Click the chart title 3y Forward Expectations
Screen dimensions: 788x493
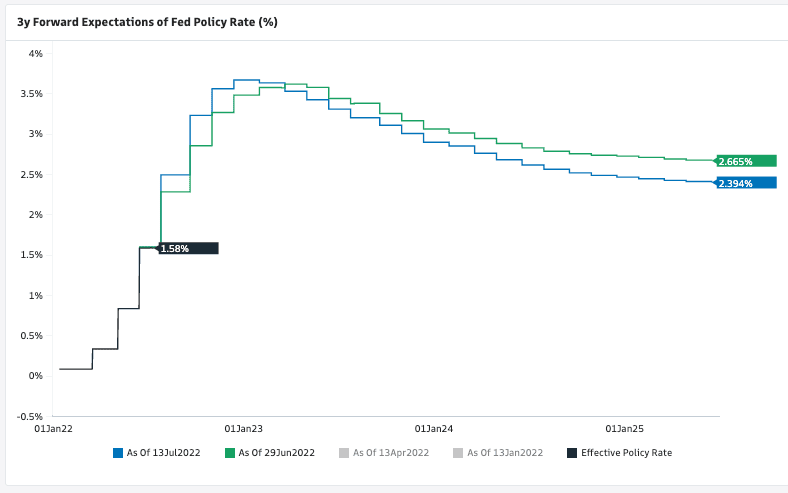[x=147, y=21]
